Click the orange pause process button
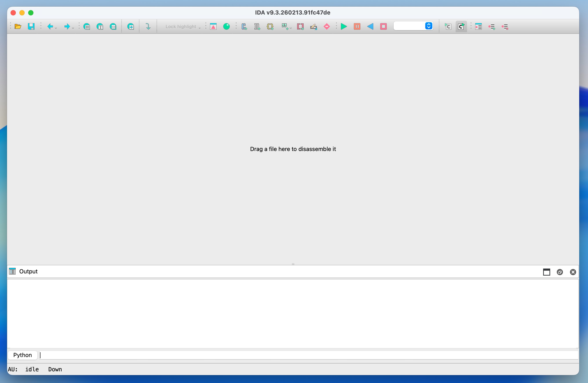The image size is (588, 383). (x=357, y=26)
